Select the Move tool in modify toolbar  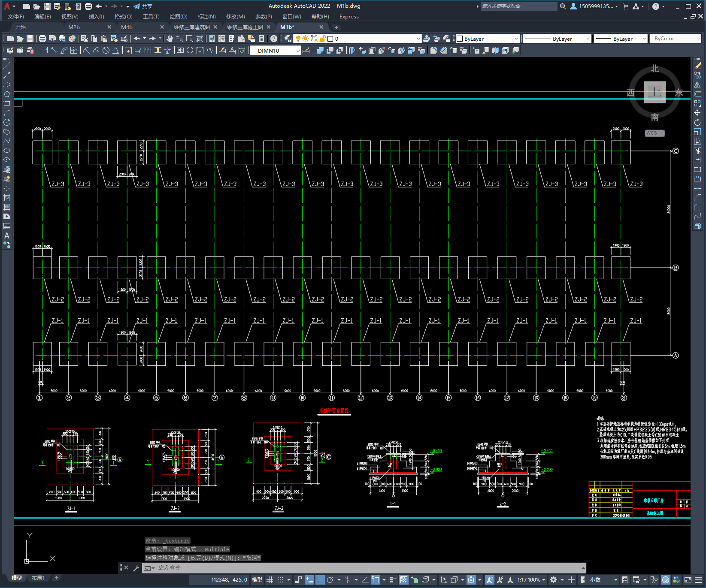coord(697,113)
